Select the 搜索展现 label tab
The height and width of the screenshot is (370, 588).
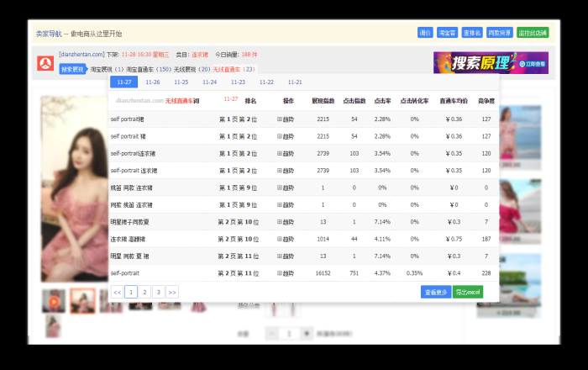72,70
